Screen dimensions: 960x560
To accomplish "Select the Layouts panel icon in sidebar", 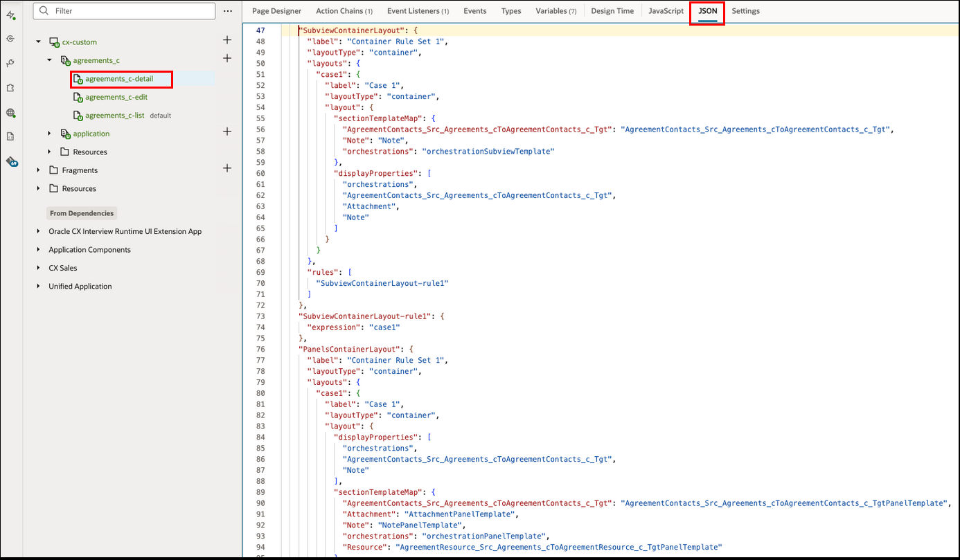I will pyautogui.click(x=11, y=38).
